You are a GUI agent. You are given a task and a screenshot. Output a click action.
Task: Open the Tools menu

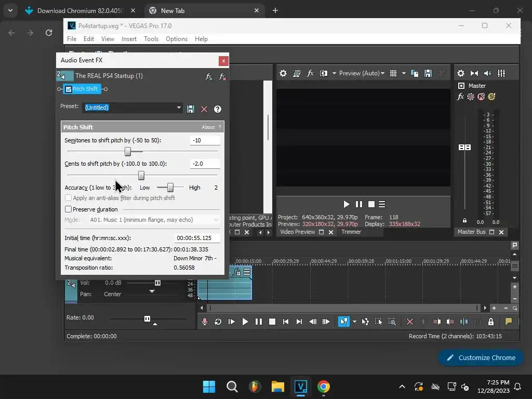[x=151, y=39]
